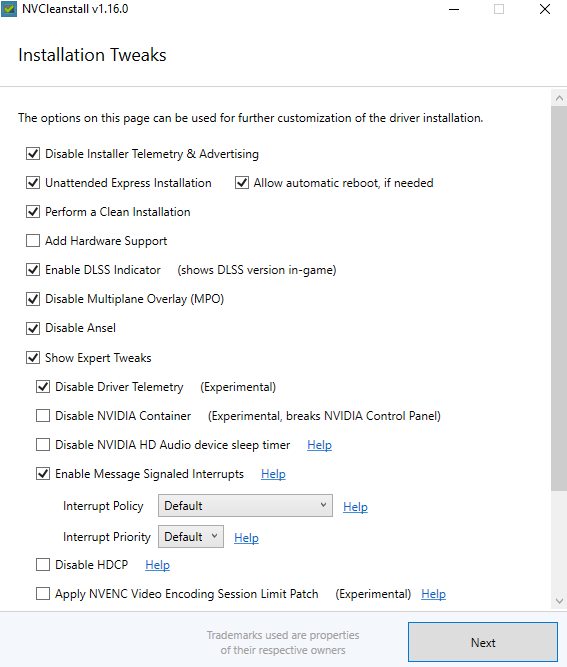Open Help for NVENC Session Limit Patch
Image resolution: width=567 pixels, height=667 pixels.
click(x=433, y=594)
